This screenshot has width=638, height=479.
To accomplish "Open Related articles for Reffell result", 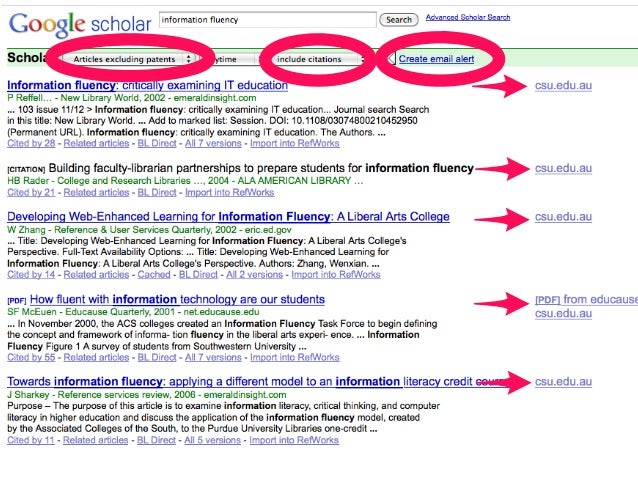I will 96,143.
